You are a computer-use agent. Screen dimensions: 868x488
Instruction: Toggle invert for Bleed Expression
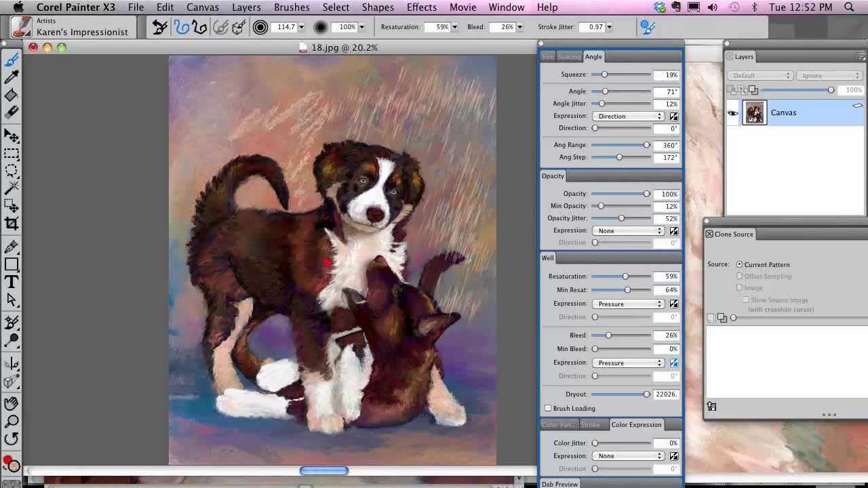point(674,363)
